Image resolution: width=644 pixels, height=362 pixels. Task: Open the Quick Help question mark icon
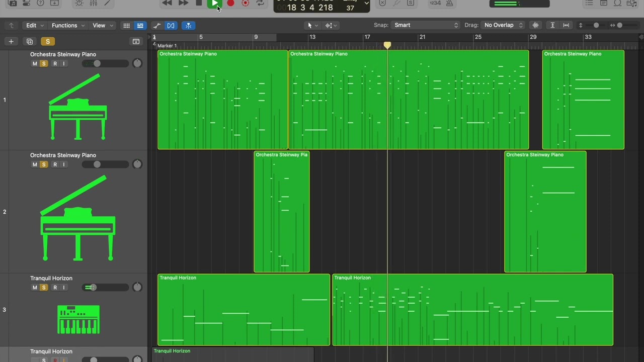[40, 3]
